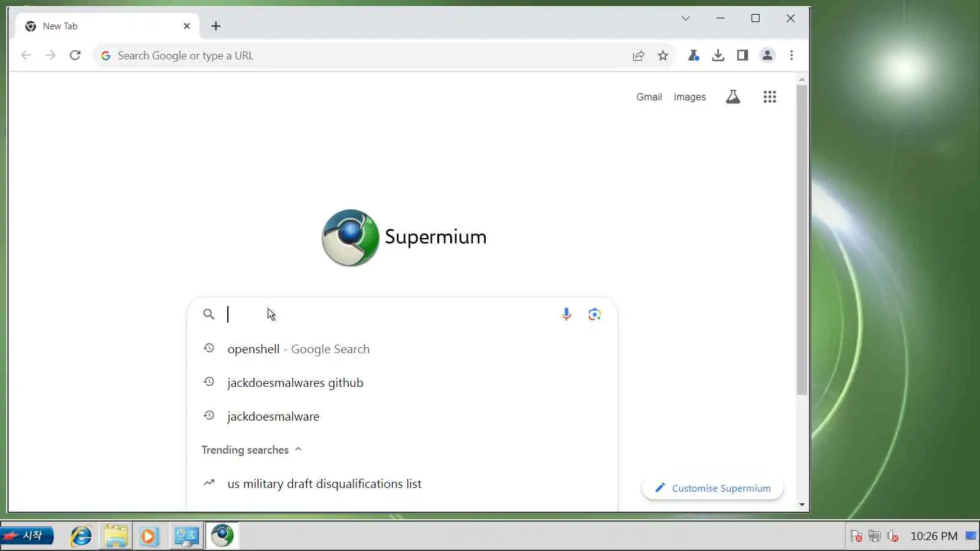The height and width of the screenshot is (551, 980).
Task: Click the network tray icon
Action: click(x=875, y=536)
